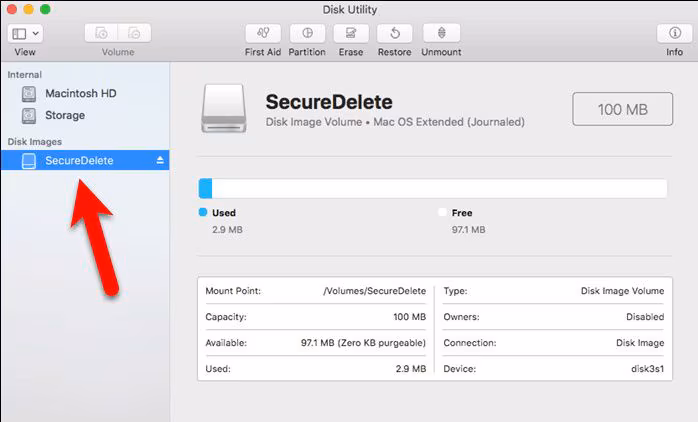Click the large SecureDelete drive icon
This screenshot has width=698, height=422.
(x=226, y=108)
